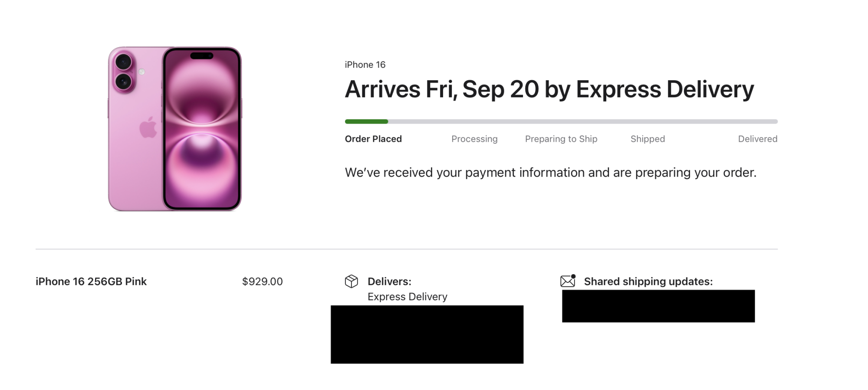Click the Shipped status label
868x390 pixels.
648,139
